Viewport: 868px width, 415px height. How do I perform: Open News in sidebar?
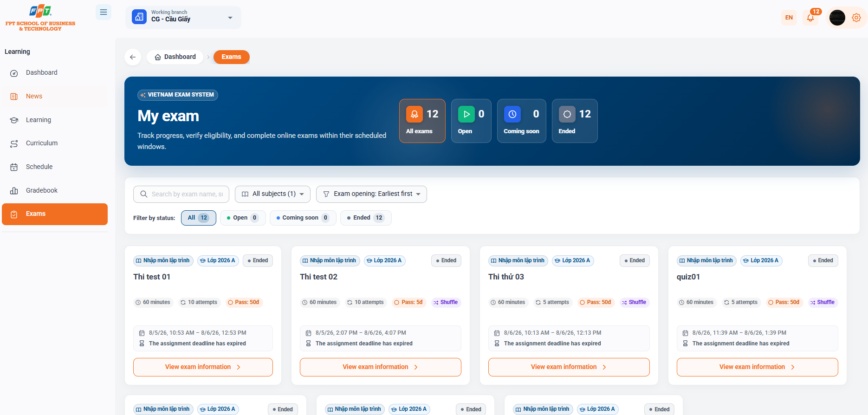(55, 97)
